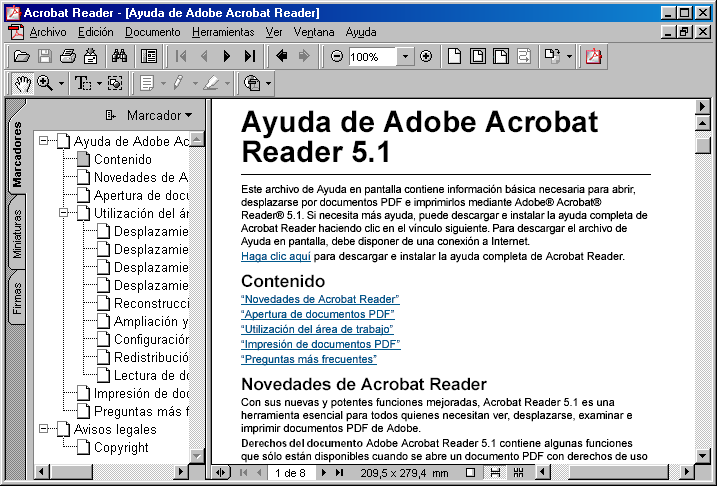Open the Herramientas menu

click(222, 32)
